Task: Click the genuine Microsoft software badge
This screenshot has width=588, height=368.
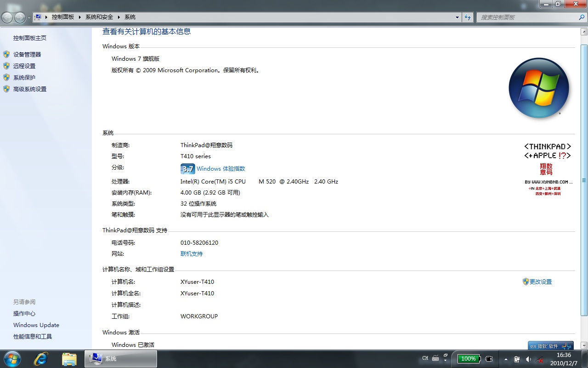Action: 551,345
